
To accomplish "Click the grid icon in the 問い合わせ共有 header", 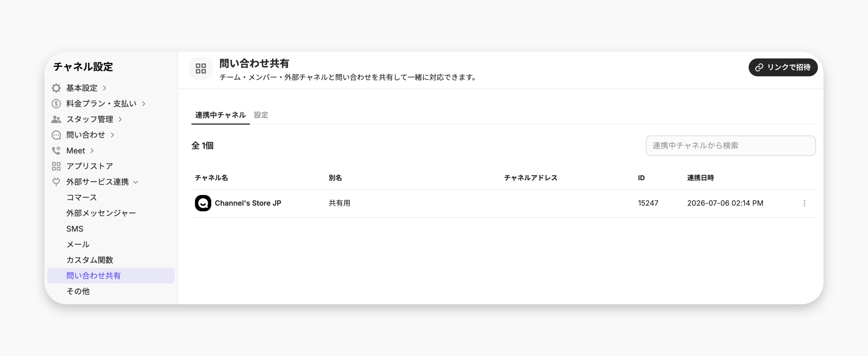I will click(201, 69).
